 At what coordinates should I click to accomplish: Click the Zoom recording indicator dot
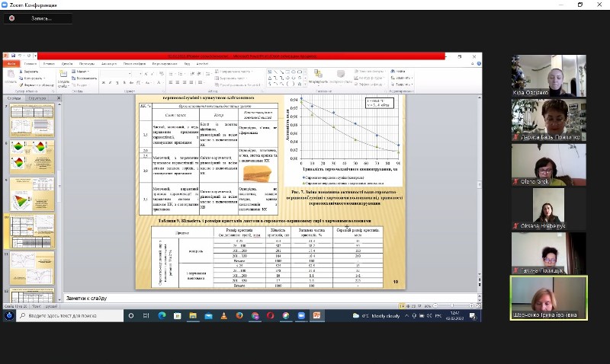coord(11,18)
